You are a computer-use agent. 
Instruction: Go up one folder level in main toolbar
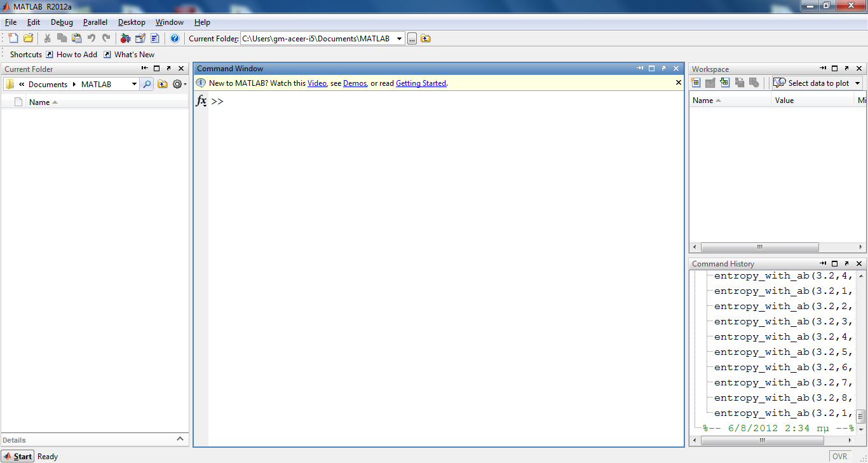(426, 39)
